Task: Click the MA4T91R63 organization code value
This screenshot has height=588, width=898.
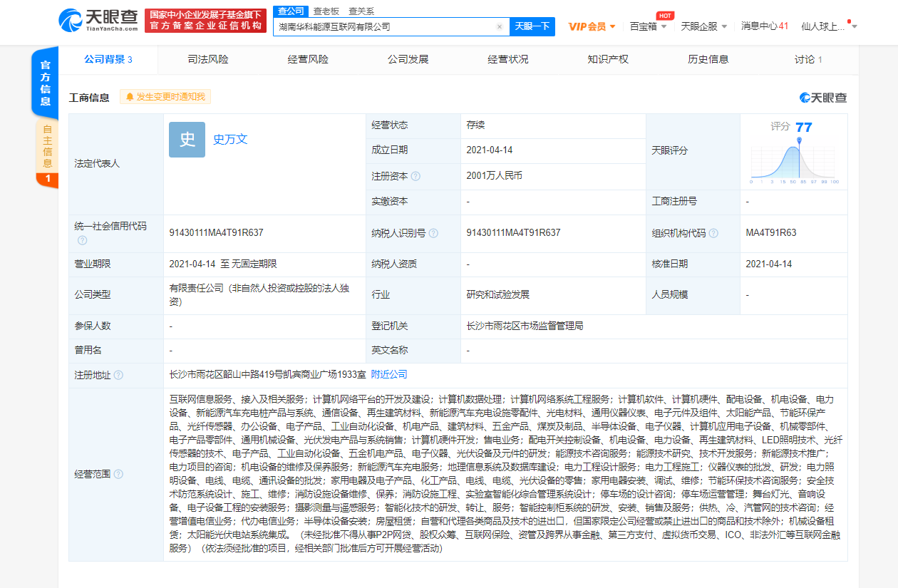Action: (x=771, y=232)
